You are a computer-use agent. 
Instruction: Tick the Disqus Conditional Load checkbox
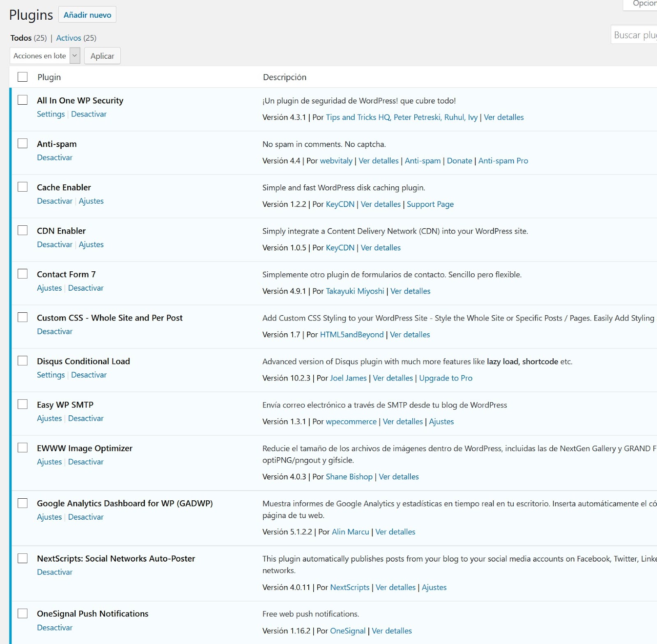(23, 361)
